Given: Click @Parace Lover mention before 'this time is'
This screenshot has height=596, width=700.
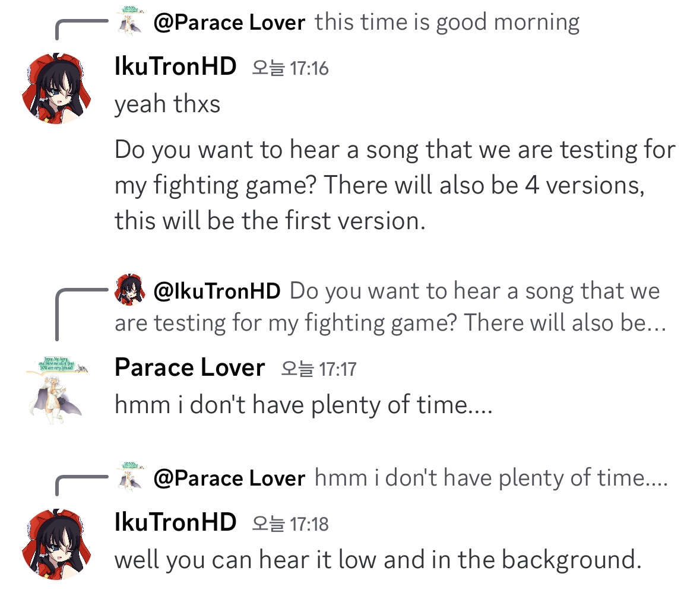Looking at the screenshot, I should click(229, 23).
